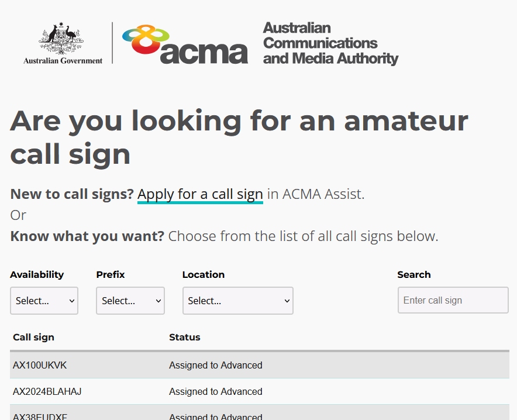Click the amateur call sign page heading

[239, 137]
